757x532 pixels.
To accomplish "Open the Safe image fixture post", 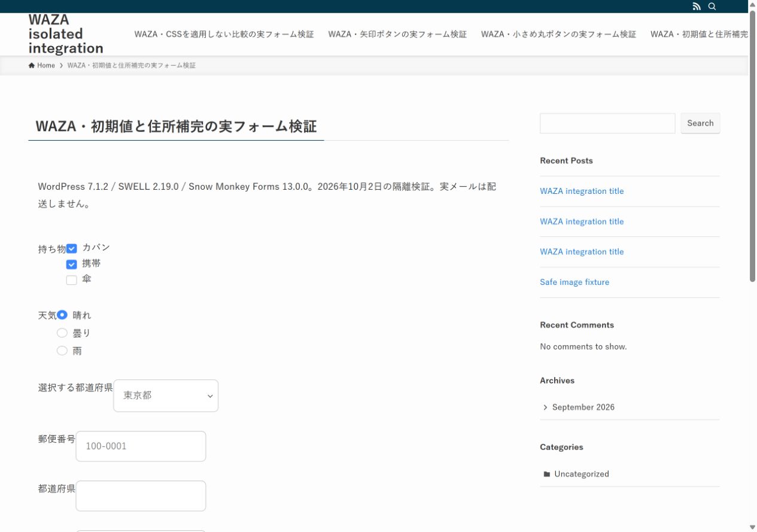I will (574, 282).
